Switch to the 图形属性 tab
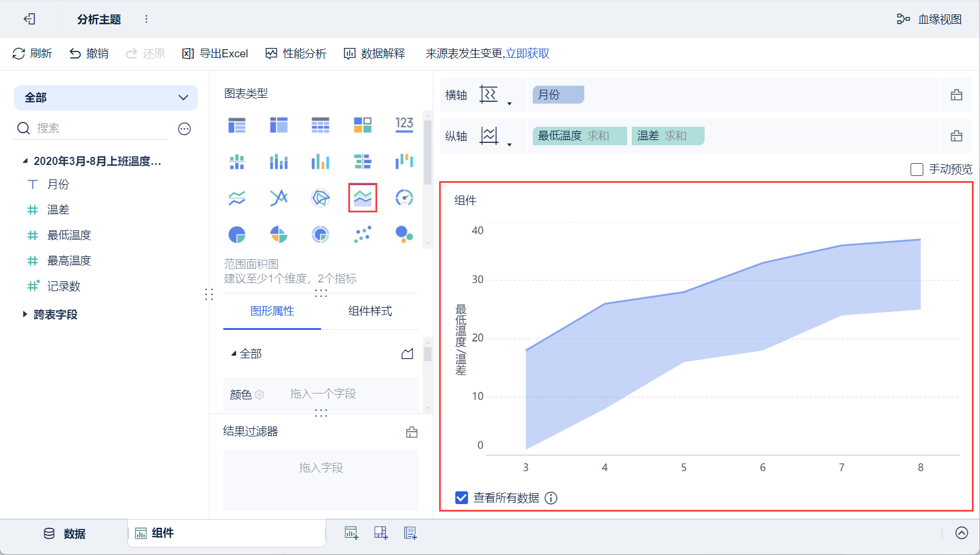The width and height of the screenshot is (980, 555). coord(272,311)
